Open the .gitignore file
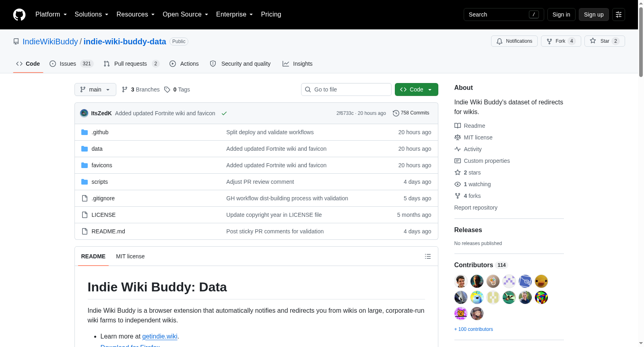 pyautogui.click(x=103, y=198)
